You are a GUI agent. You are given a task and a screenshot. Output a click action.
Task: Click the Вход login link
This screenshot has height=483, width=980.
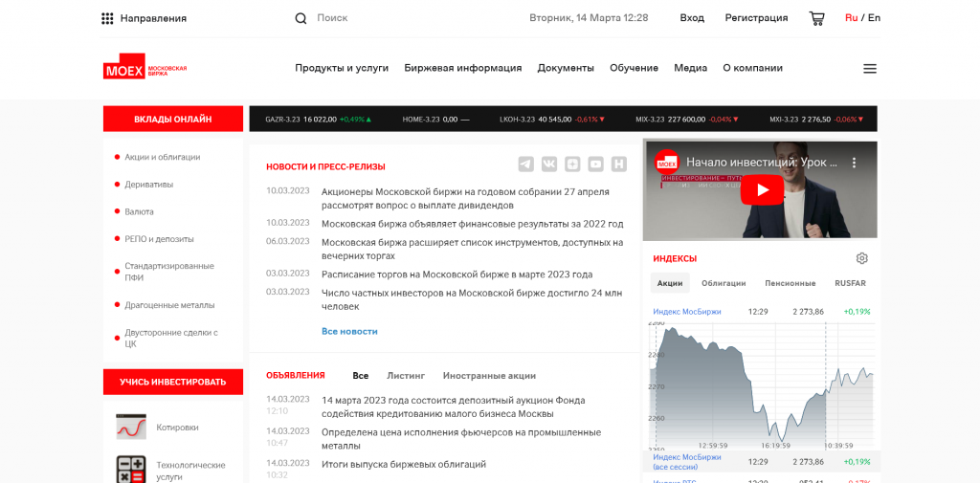point(692,18)
